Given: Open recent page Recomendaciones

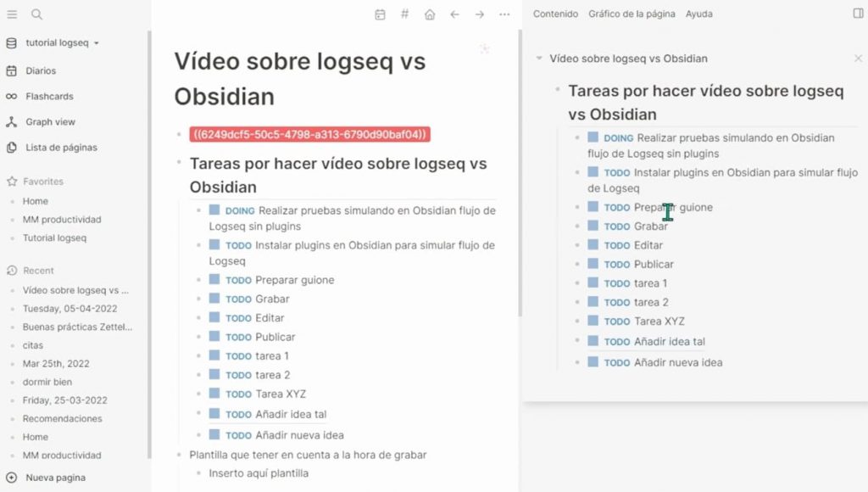Looking at the screenshot, I should coord(62,418).
